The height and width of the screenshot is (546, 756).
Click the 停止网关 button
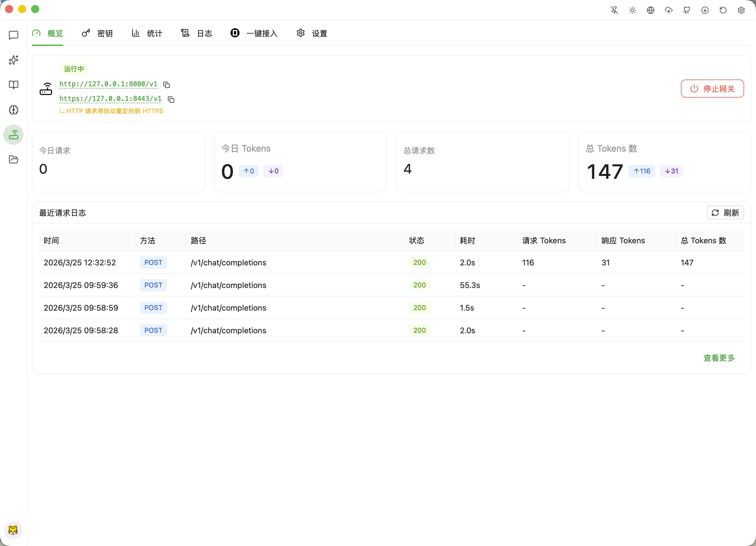[x=712, y=89]
